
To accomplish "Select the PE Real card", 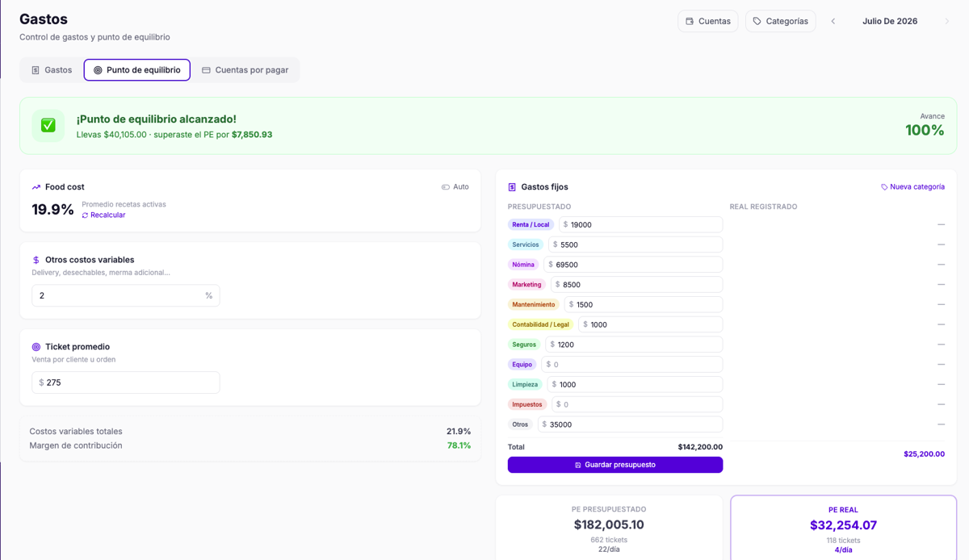I will click(844, 528).
